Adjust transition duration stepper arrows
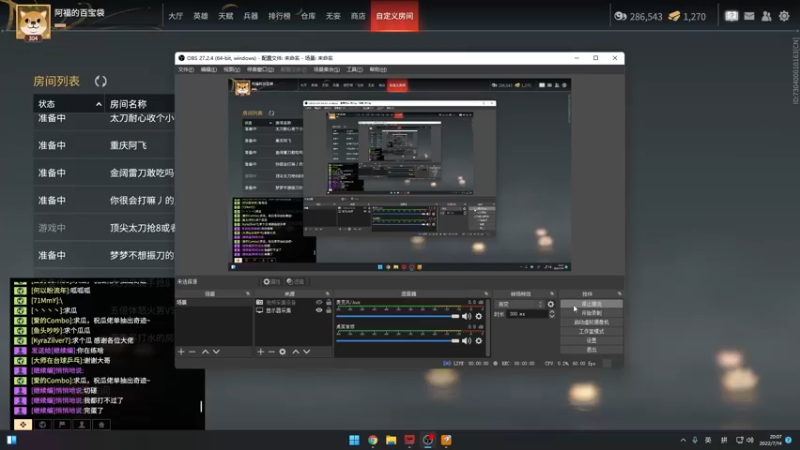Viewport: 800px width, 450px height. (x=552, y=314)
